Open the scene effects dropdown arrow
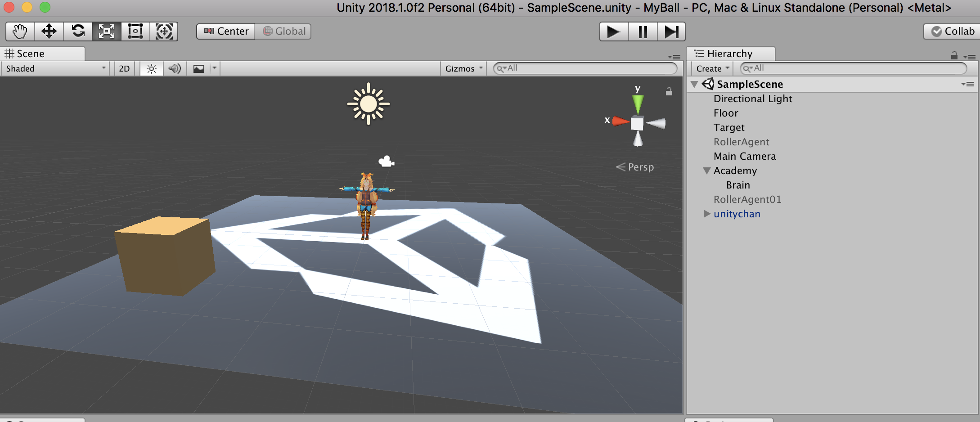Image resolution: width=980 pixels, height=422 pixels. point(215,68)
